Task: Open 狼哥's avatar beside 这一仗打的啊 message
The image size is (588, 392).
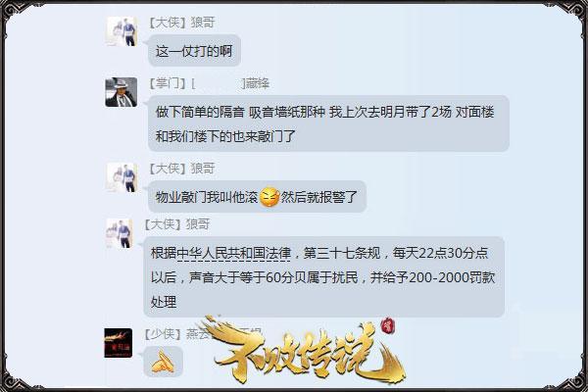Action: tap(122, 31)
